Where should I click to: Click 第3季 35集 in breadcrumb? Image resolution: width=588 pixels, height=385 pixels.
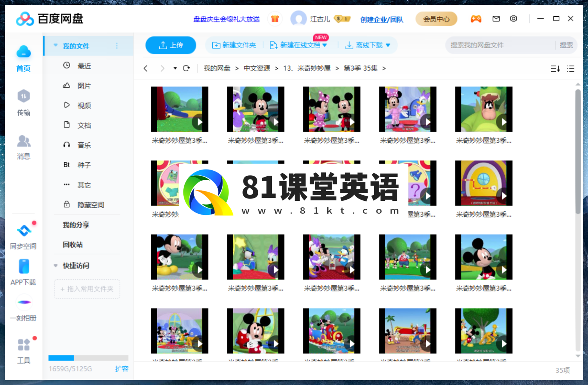360,68
